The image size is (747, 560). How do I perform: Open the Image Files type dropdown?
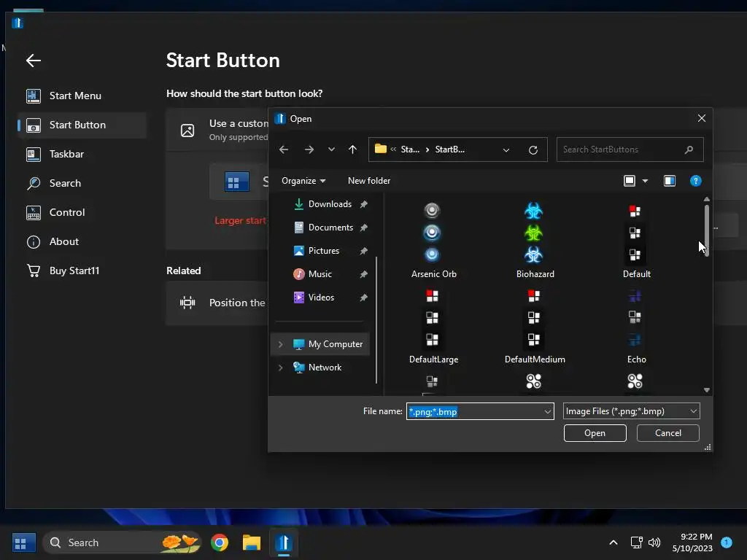[631, 411]
